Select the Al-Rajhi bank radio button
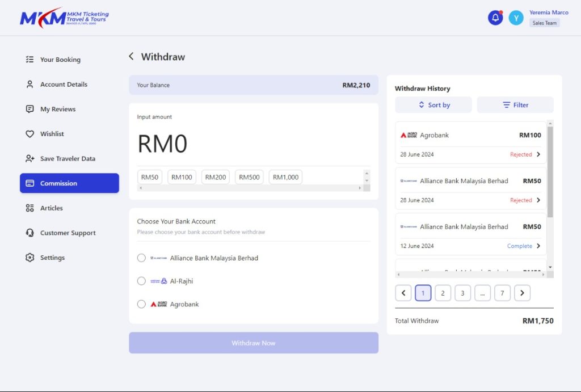 142,281
